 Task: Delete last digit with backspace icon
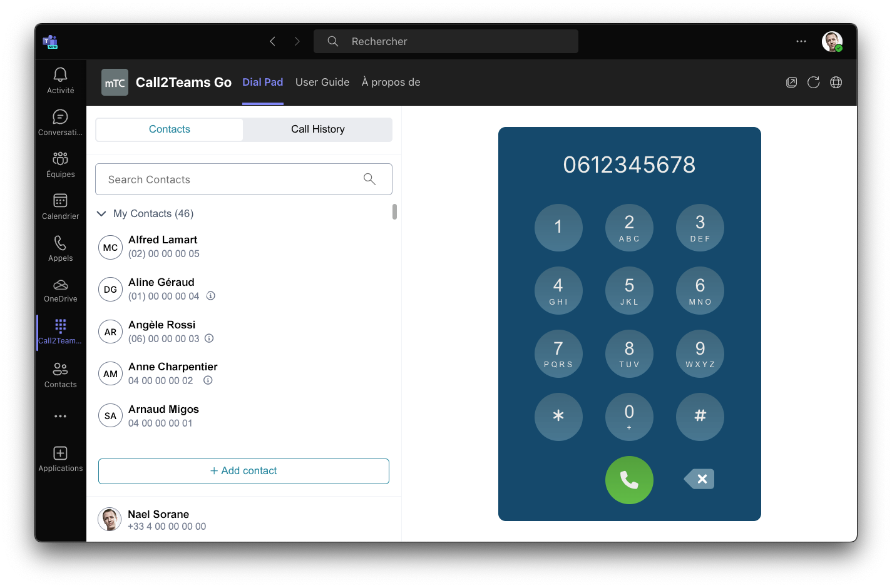pos(700,479)
